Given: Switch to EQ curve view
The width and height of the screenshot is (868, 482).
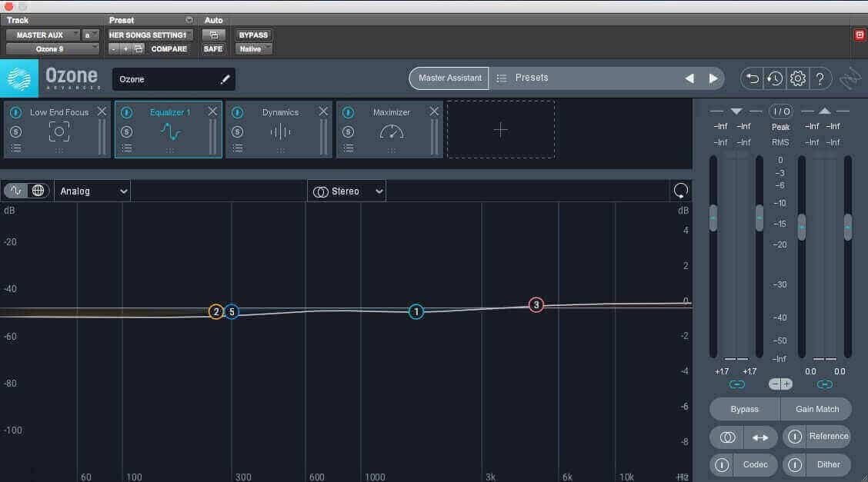Looking at the screenshot, I should coord(16,191).
